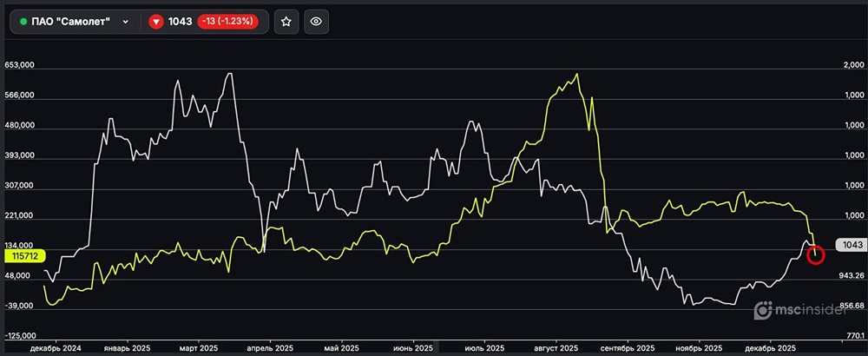Click the декабрь 2024 timeline label
Screen dimensions: 868x356
click(55, 347)
